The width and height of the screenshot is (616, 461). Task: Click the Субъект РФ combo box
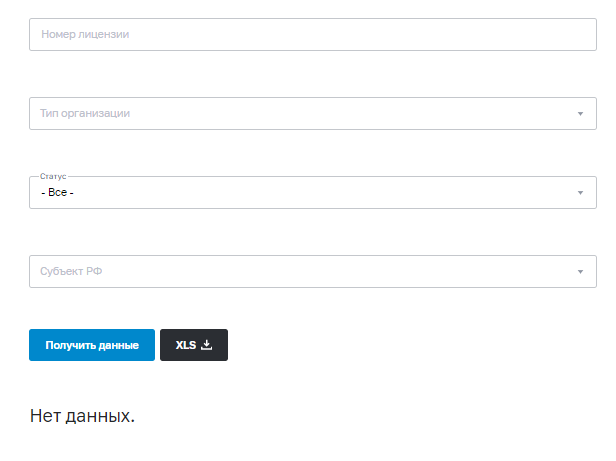point(313,272)
